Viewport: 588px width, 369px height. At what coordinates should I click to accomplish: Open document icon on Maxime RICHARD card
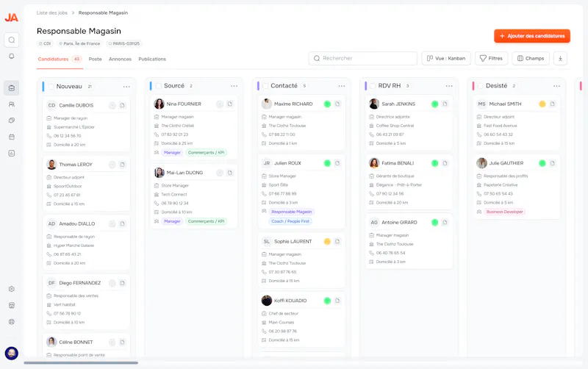click(x=337, y=104)
